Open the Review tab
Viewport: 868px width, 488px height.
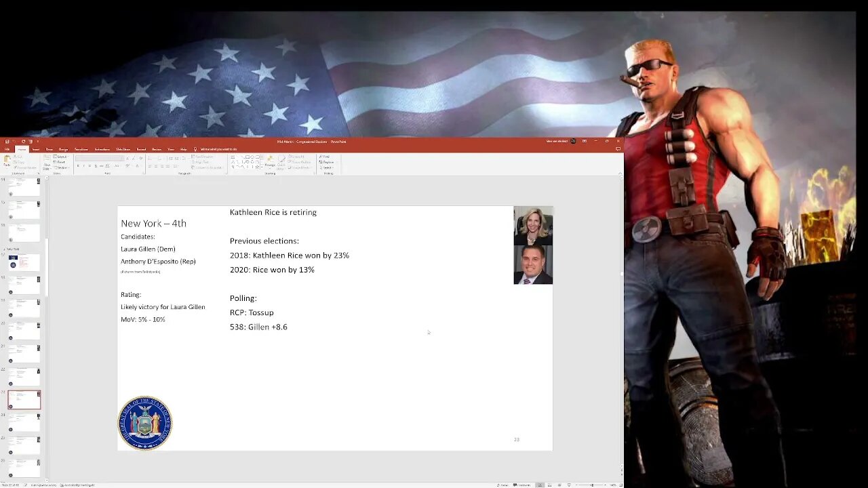click(x=157, y=149)
